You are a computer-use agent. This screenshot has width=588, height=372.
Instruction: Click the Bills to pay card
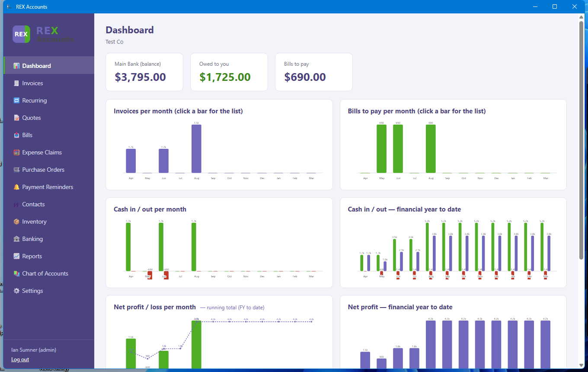click(x=314, y=72)
